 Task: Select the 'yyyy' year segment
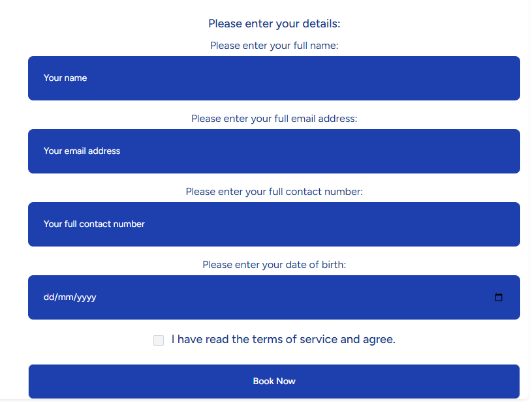[x=87, y=297]
